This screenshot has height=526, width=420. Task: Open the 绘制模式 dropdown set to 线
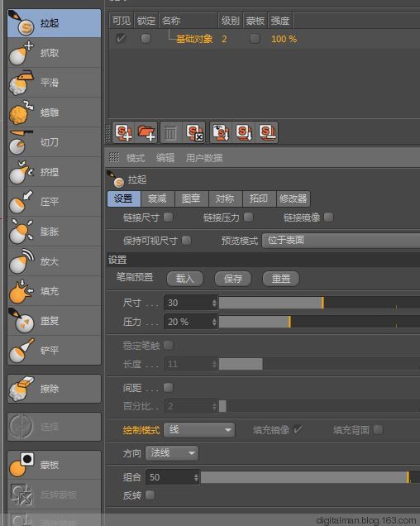(199, 430)
